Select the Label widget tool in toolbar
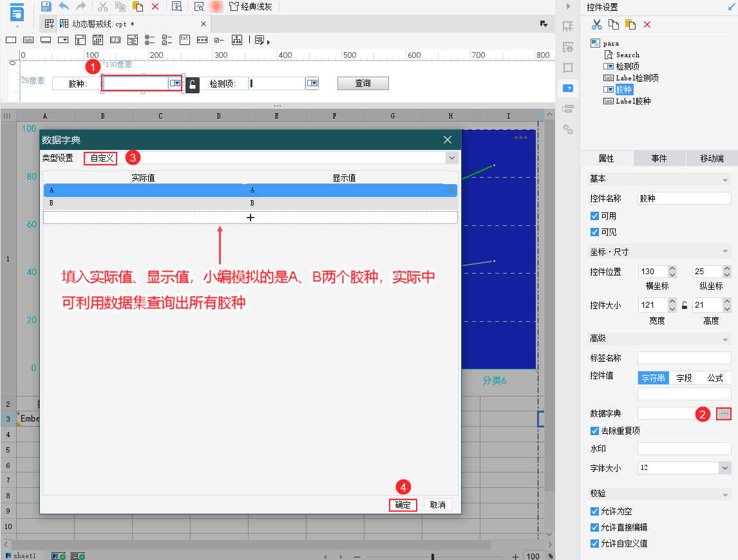The image size is (738, 560). point(27,39)
